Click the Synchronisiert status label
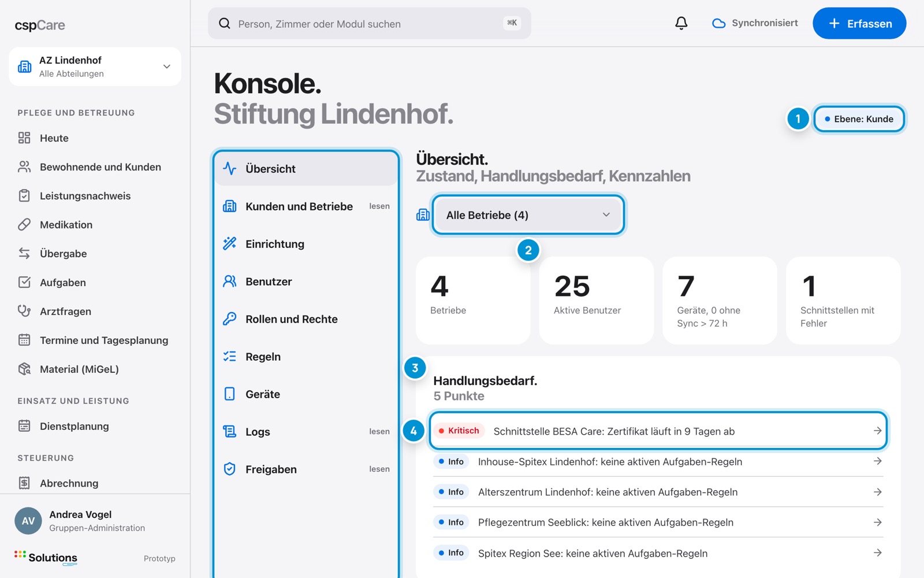The height and width of the screenshot is (578, 924). coord(765,23)
